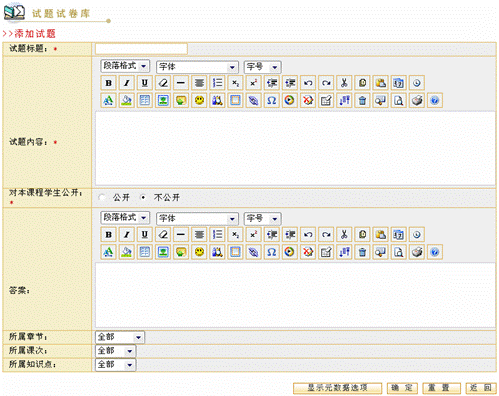Viewport: 499px width, 396px height.
Task: Click the Cut scissors icon in 答案 editor
Action: pyautogui.click(x=344, y=235)
